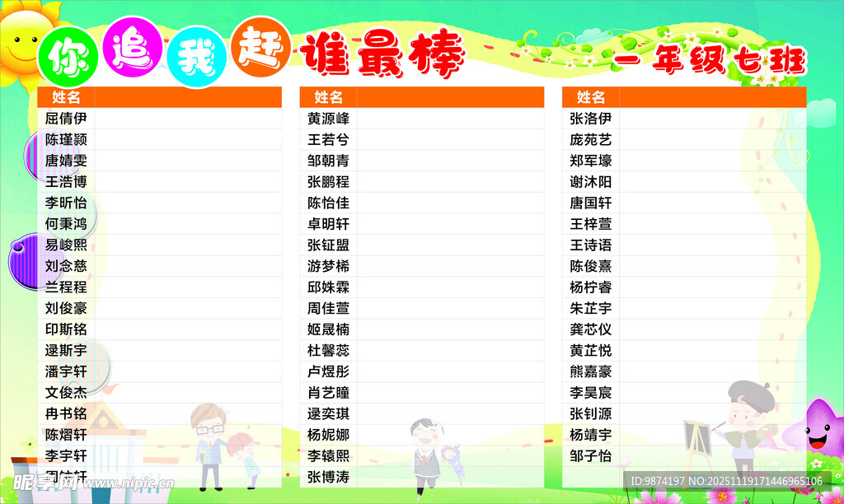Click the name 黄源峰

(328, 119)
